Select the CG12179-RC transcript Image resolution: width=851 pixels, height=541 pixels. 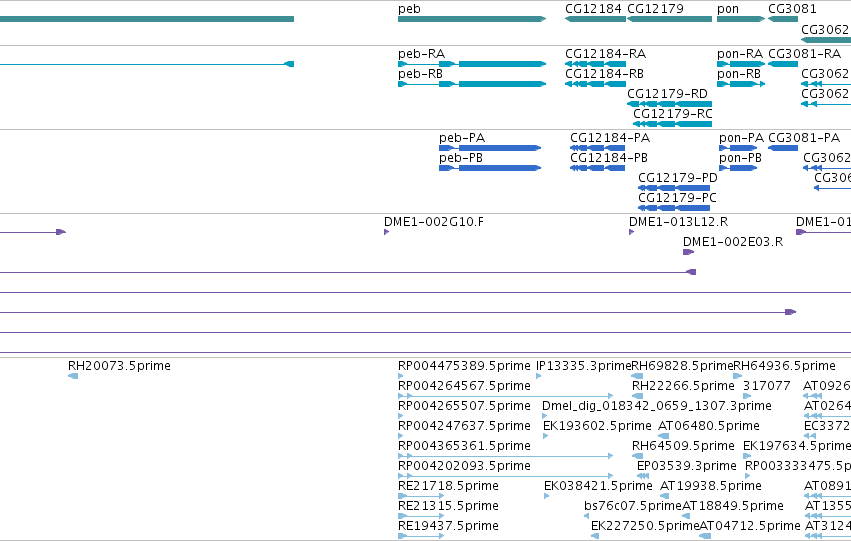click(x=672, y=124)
